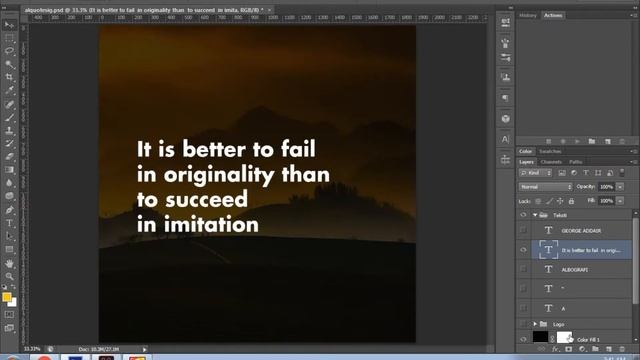Image resolution: width=640 pixels, height=360 pixels.
Task: Delete layer with trash icon
Action: pos(622,349)
